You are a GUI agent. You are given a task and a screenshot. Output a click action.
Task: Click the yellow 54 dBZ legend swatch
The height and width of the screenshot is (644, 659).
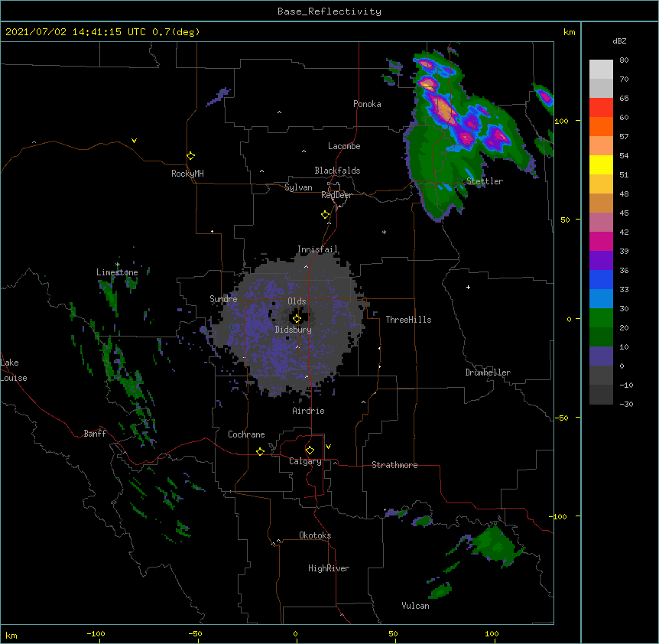coord(601,164)
